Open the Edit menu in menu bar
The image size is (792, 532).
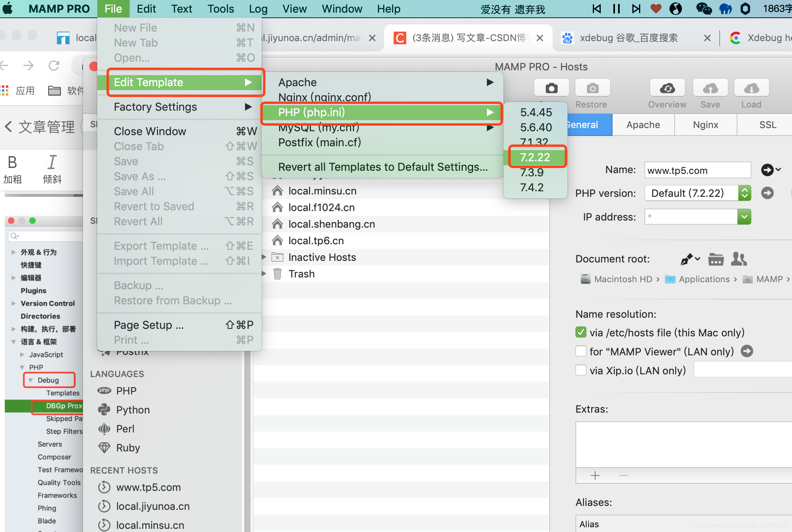[x=146, y=9]
